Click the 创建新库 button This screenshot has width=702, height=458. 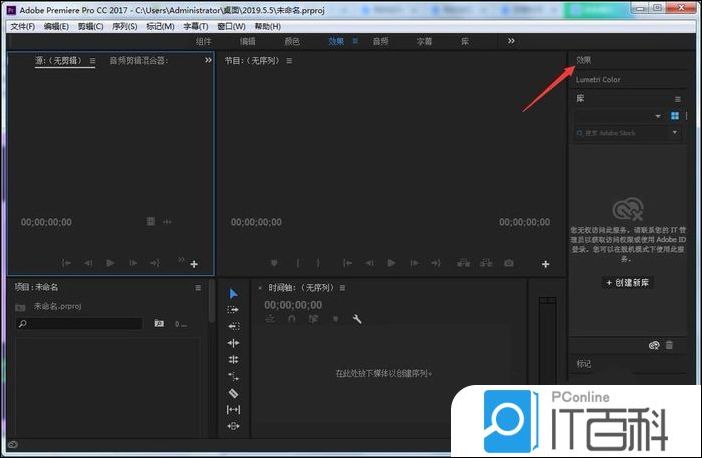628,283
